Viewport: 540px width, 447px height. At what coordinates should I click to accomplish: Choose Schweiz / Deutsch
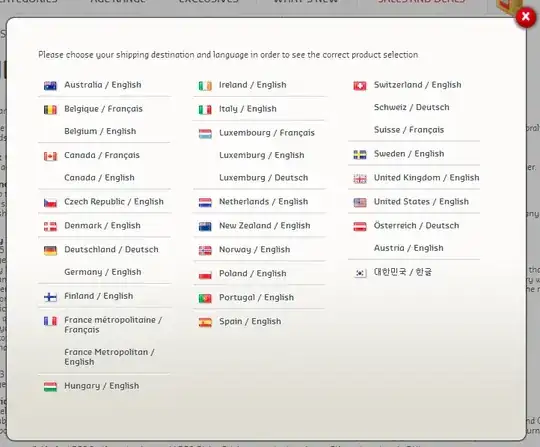412,107
